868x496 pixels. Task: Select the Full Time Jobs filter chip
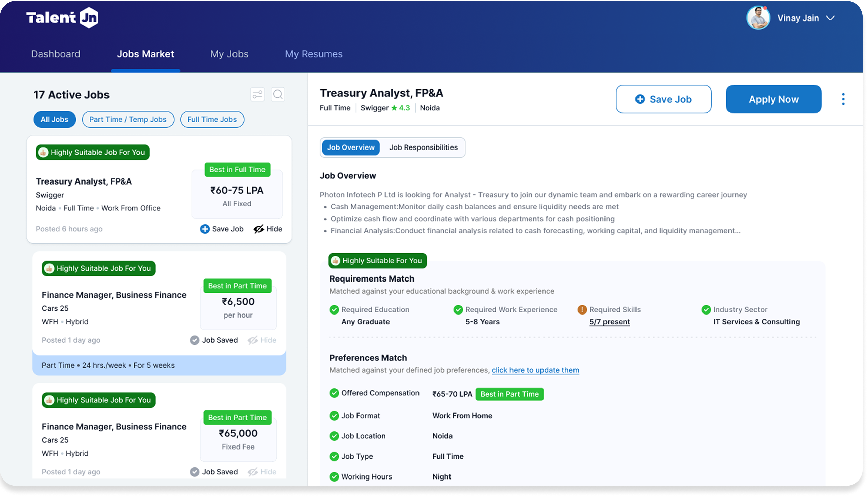click(212, 119)
